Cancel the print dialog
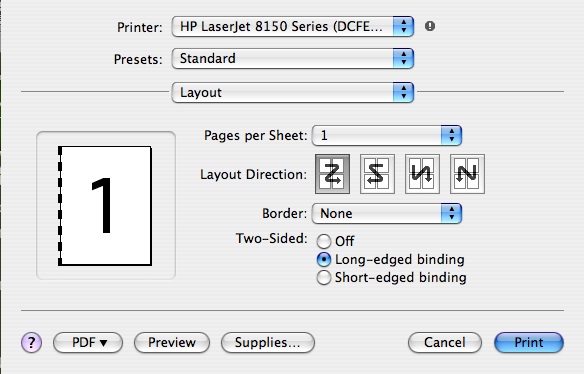This screenshot has width=584, height=374. (x=445, y=342)
